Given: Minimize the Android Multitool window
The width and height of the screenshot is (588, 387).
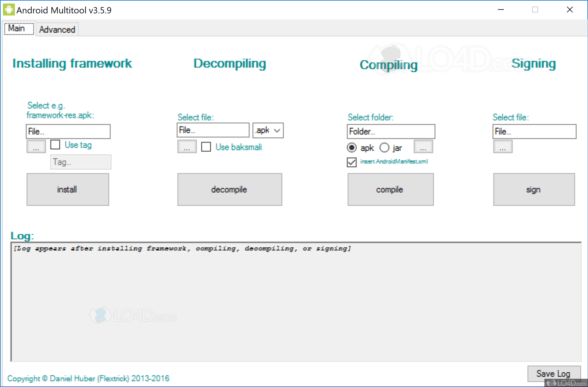Looking at the screenshot, I should click(x=501, y=10).
